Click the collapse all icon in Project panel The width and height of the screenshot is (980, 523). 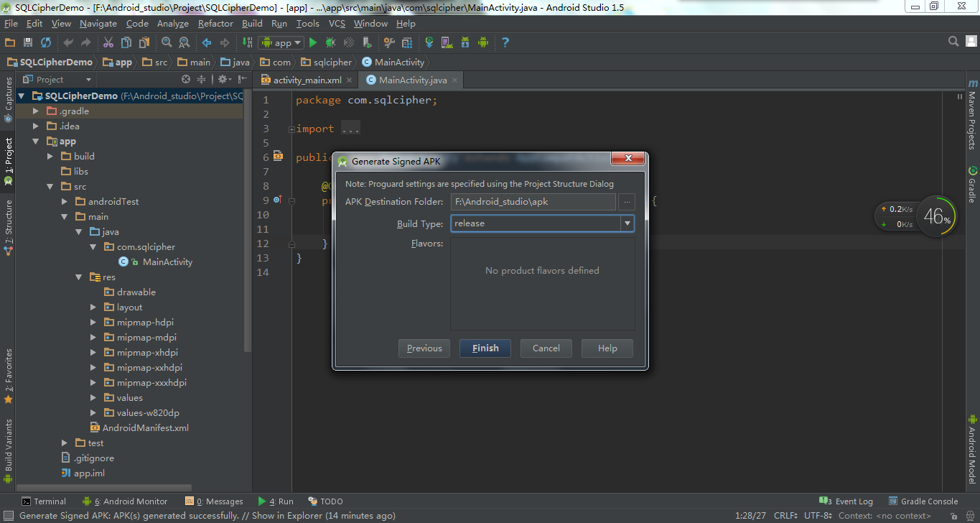point(202,79)
